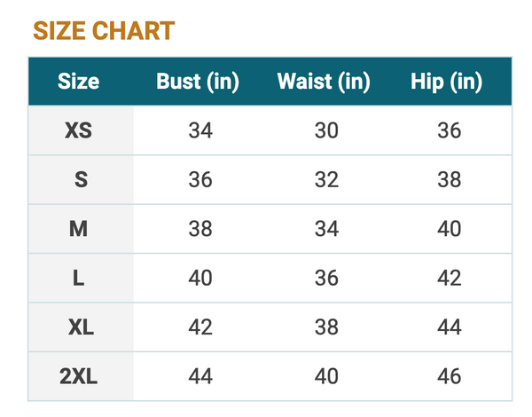Select the Hip (in) column header
The height and width of the screenshot is (417, 532).
[x=447, y=83]
